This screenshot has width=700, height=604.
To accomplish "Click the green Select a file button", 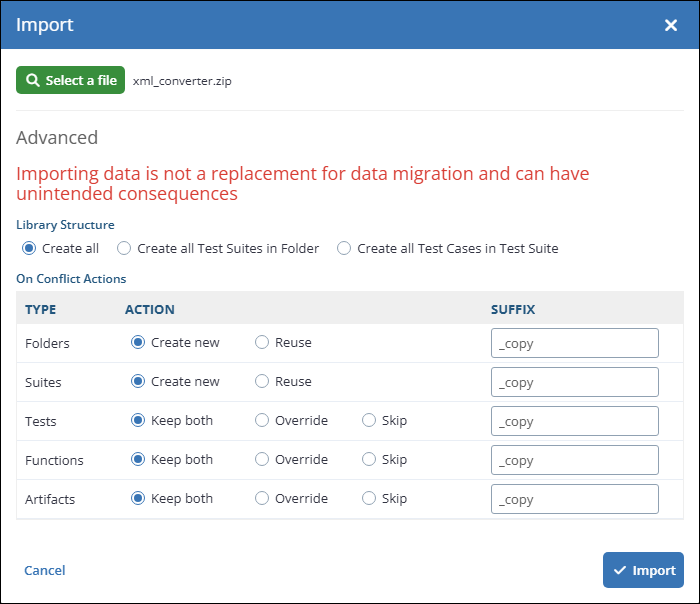I will coord(70,80).
